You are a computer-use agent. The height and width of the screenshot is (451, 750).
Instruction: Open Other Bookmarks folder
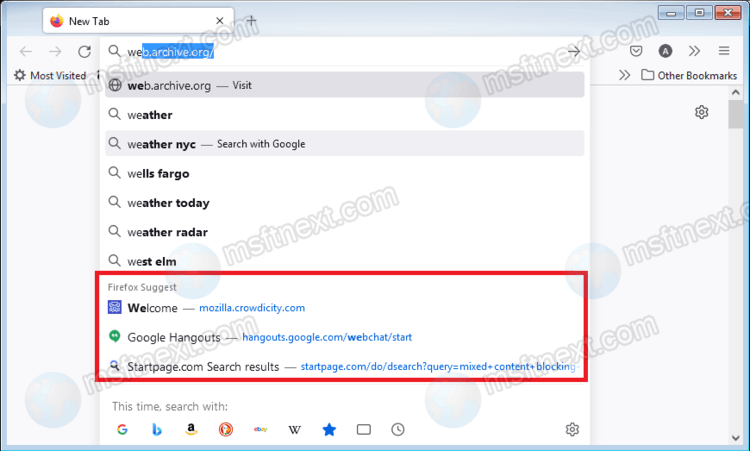690,75
